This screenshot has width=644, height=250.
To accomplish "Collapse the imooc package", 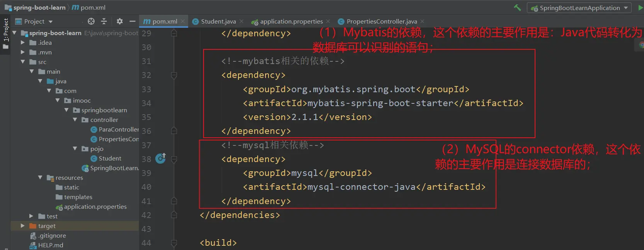I will point(58,100).
